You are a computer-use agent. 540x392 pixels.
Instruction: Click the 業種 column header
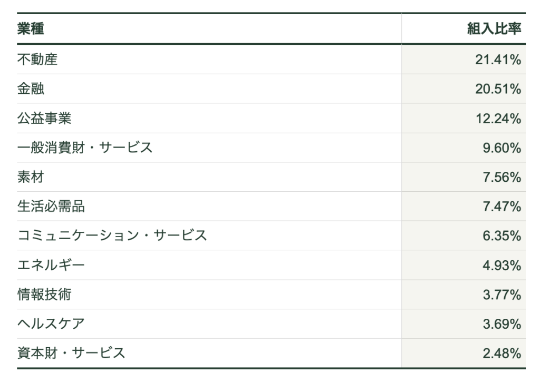click(x=31, y=29)
